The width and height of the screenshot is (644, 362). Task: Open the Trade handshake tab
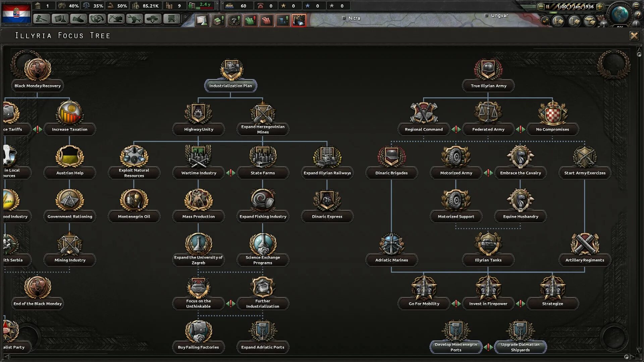pyautogui.click(x=78, y=19)
